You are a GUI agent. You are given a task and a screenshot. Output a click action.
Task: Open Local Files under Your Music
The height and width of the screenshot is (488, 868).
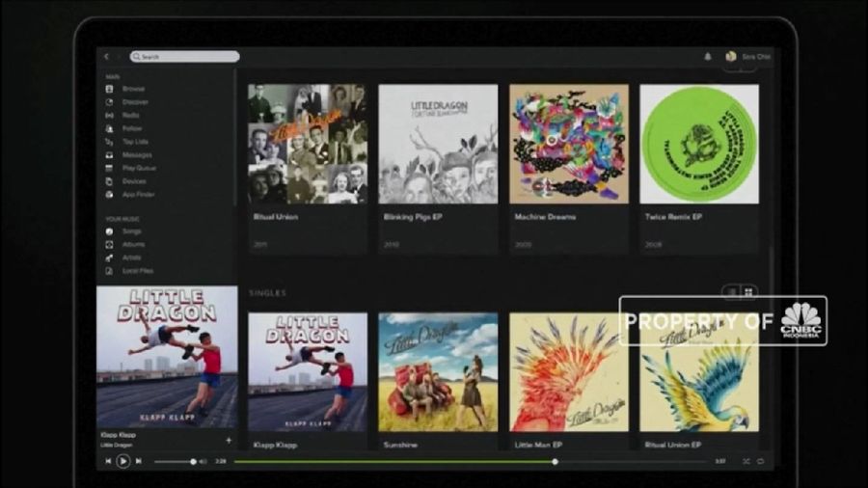[x=138, y=271]
